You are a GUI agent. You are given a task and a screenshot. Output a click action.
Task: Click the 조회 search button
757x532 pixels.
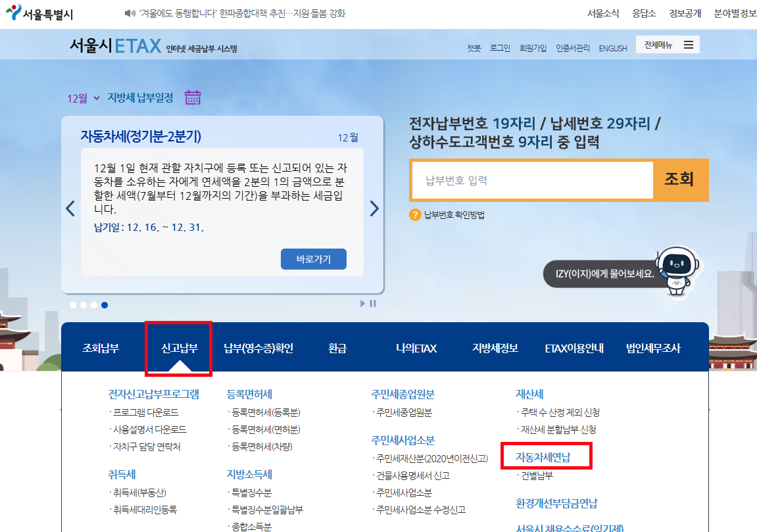pyautogui.click(x=681, y=180)
